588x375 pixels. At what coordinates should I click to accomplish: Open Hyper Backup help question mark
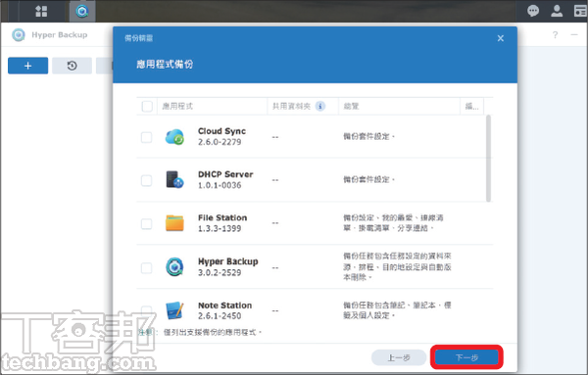click(x=555, y=35)
